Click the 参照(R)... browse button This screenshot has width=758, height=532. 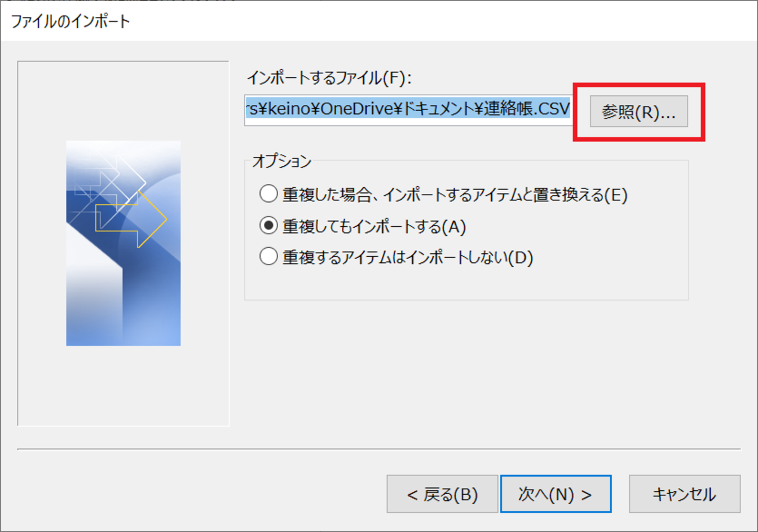click(638, 111)
